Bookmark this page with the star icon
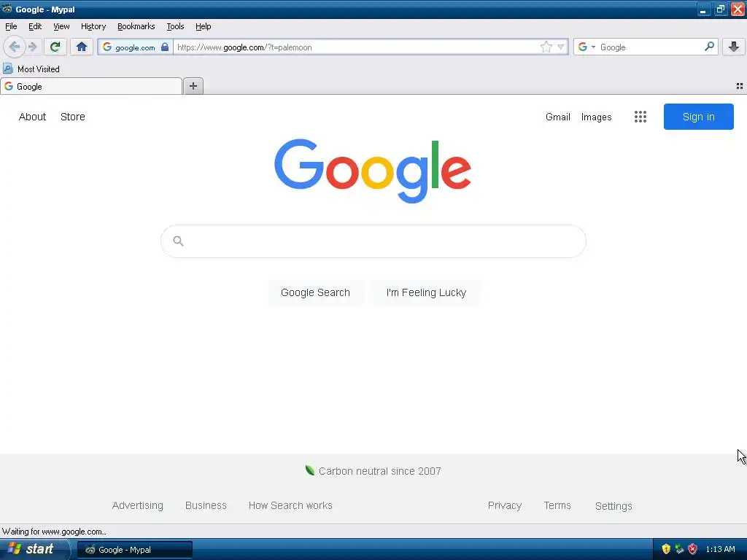747x560 pixels. [x=546, y=47]
